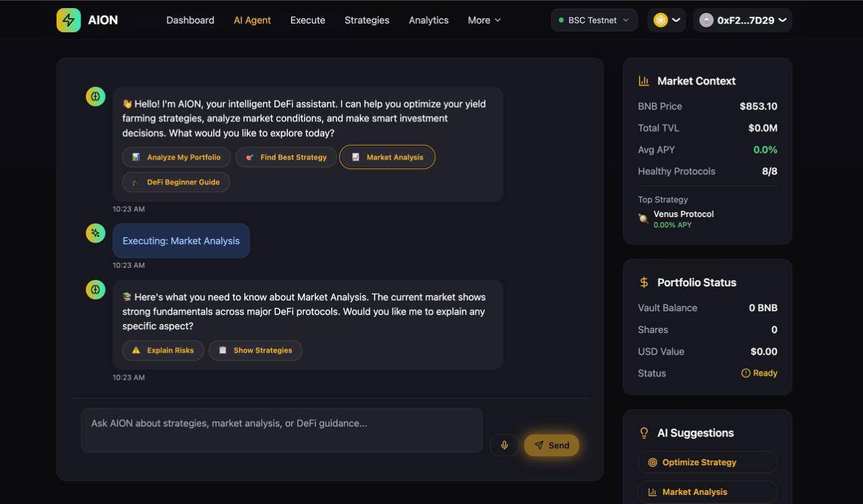Viewport: 863px width, 504px height.
Task: Click the wallet avatar icon
Action: (x=706, y=20)
